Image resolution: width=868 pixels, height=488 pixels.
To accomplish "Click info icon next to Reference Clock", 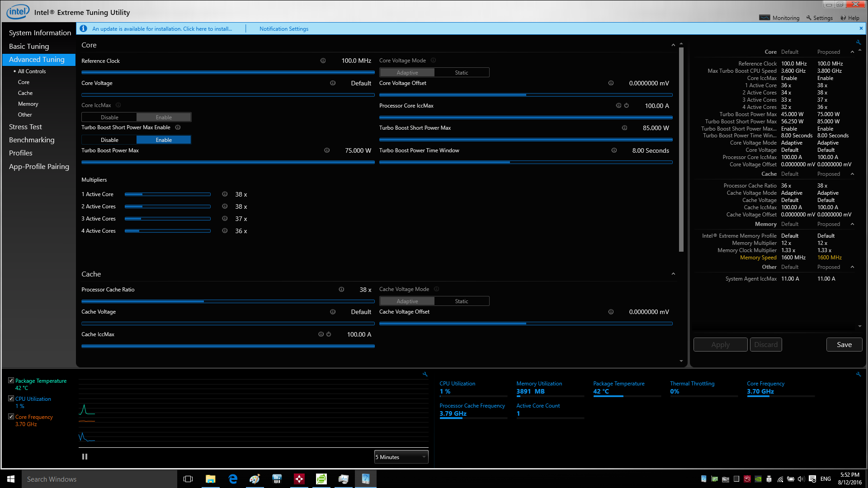I will [x=323, y=61].
